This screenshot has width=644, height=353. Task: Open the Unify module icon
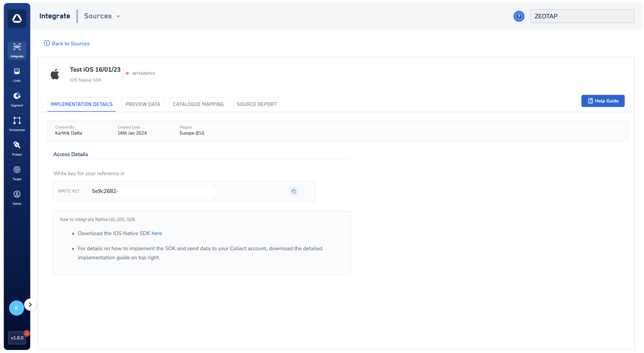[x=17, y=75]
